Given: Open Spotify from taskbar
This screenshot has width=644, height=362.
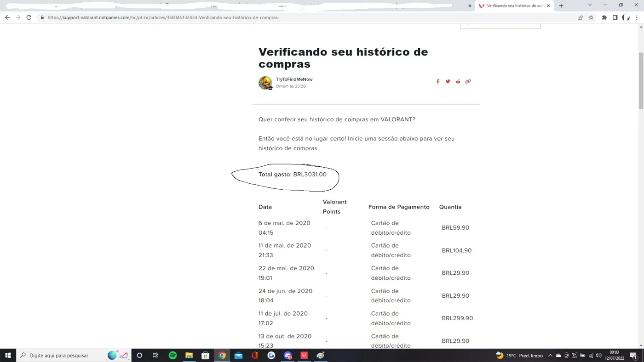Looking at the screenshot, I should (x=172, y=355).
